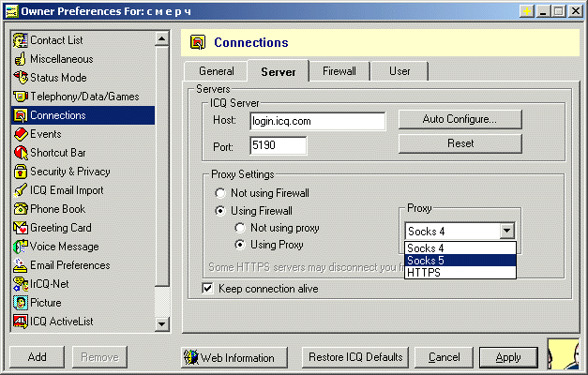Switch to the Server tab

(x=278, y=71)
